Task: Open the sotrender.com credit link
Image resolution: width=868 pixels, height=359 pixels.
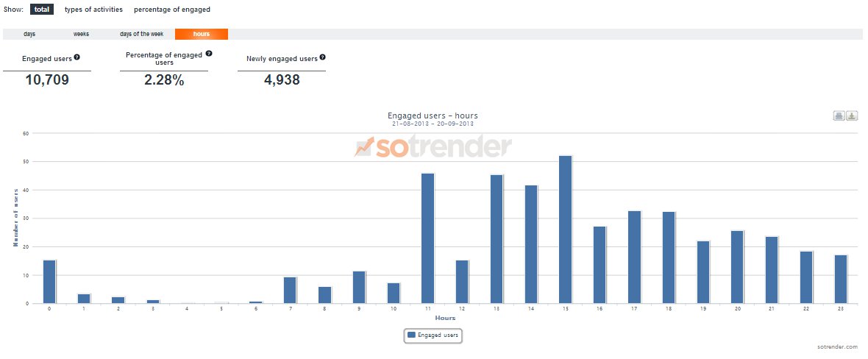Action: tap(837, 346)
